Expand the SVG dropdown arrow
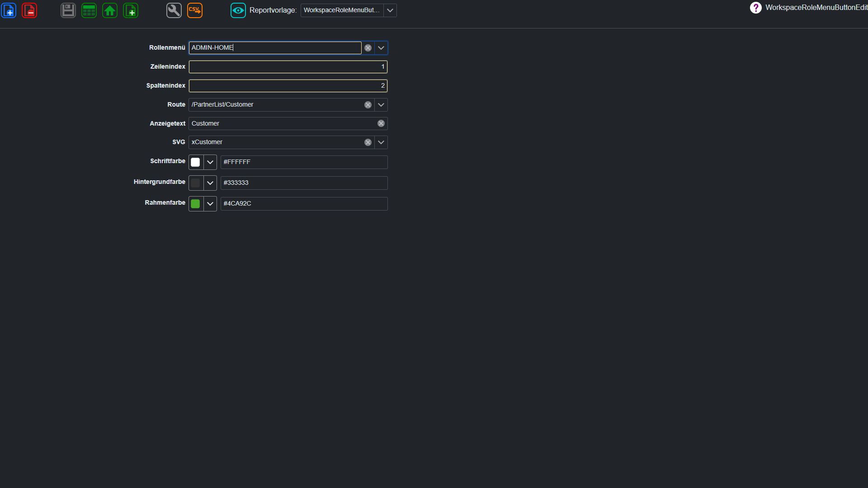 pyautogui.click(x=381, y=142)
